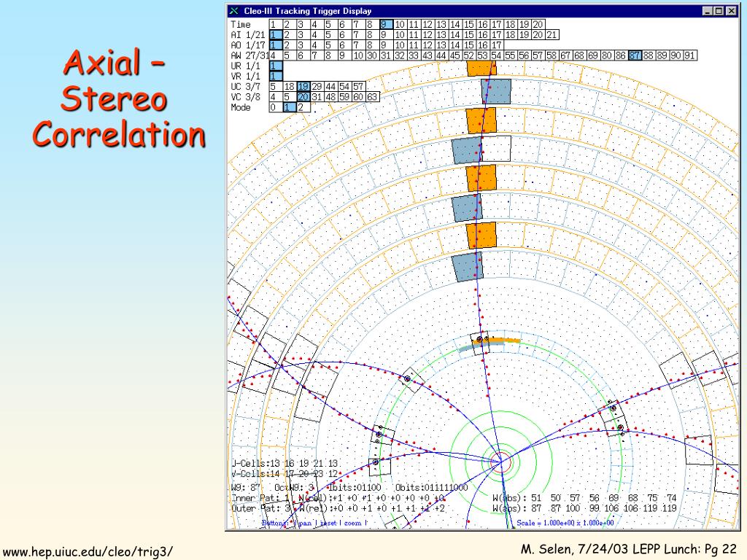Toggle the UR row cell 1
This screenshot has width=747, height=560.
[x=275, y=66]
